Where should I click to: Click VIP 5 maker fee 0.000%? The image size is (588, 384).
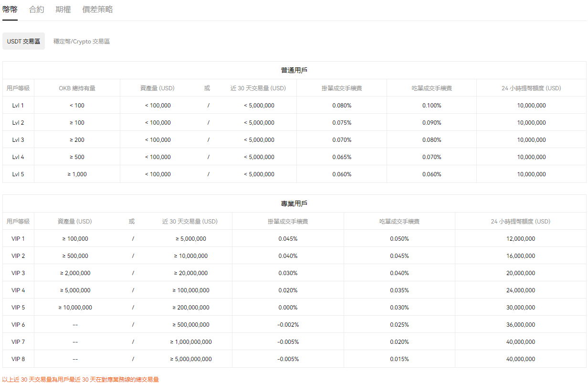point(288,308)
